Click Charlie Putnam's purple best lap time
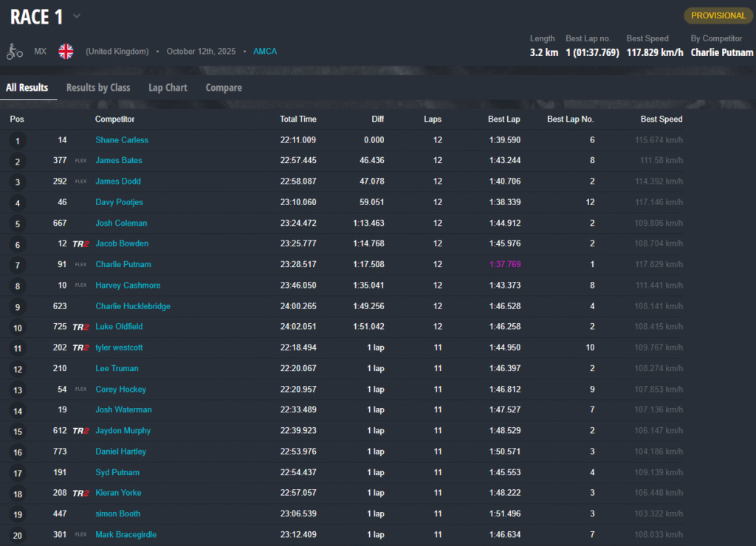 pyautogui.click(x=504, y=264)
